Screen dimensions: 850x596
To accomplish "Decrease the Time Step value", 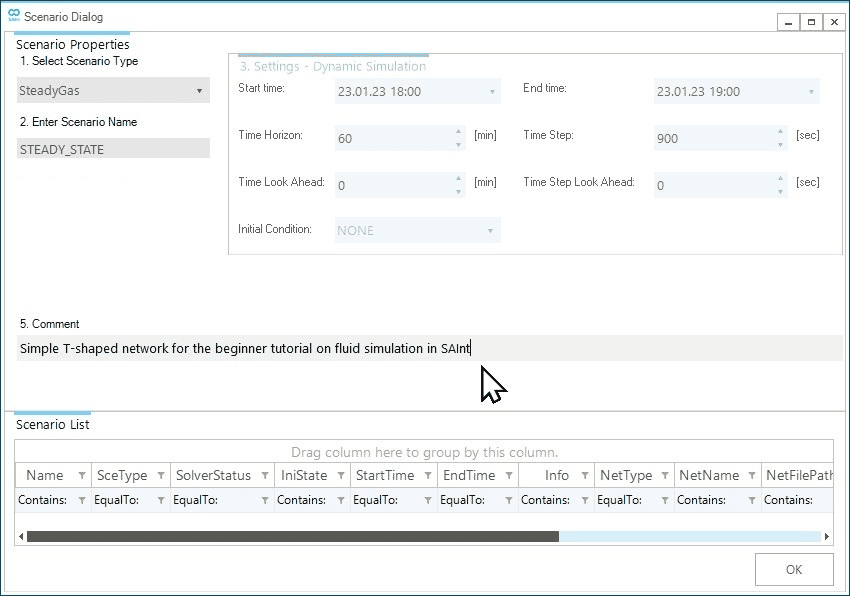I will [779, 145].
